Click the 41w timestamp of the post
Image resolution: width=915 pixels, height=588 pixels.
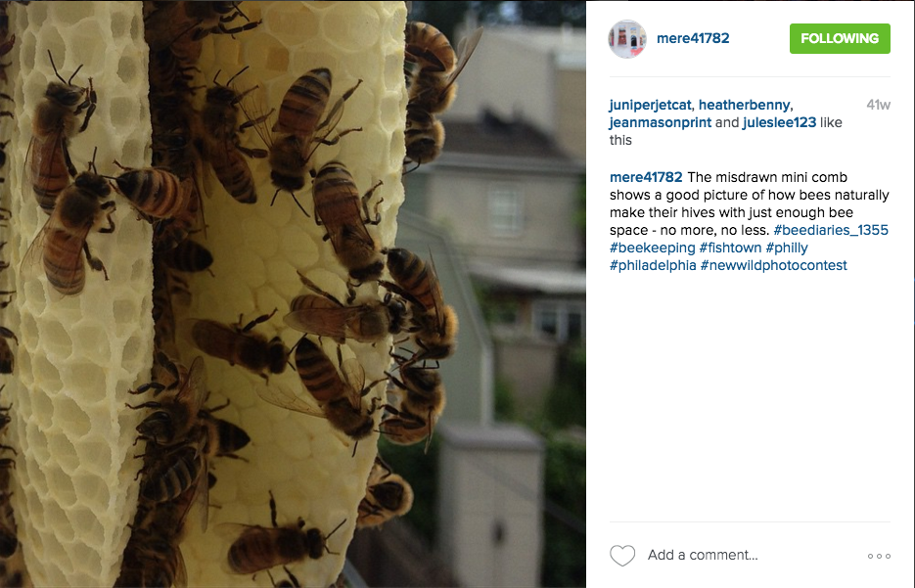coord(878,105)
